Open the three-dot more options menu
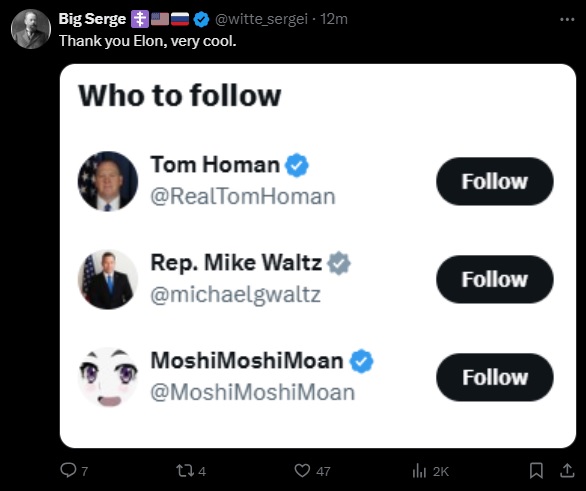This screenshot has width=586, height=491. coord(567,19)
